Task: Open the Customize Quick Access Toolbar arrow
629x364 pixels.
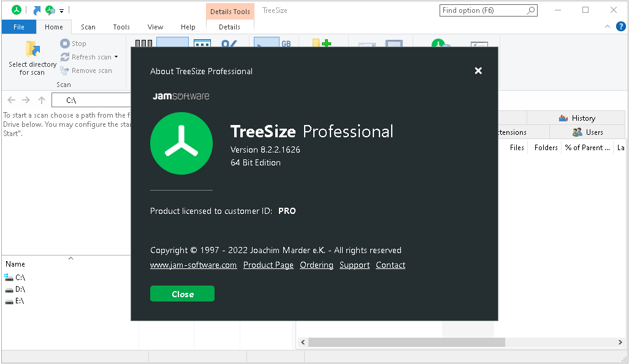Action: tap(61, 11)
